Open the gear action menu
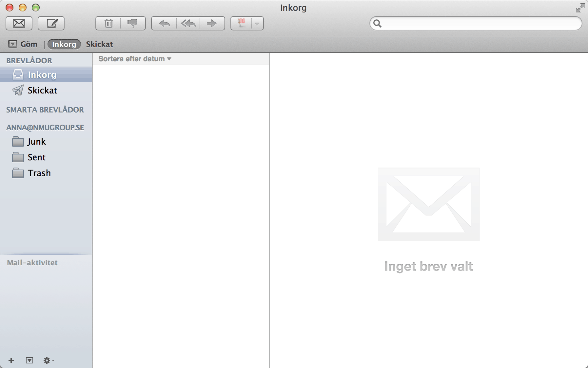Image resolution: width=588 pixels, height=368 pixels. coord(49,360)
